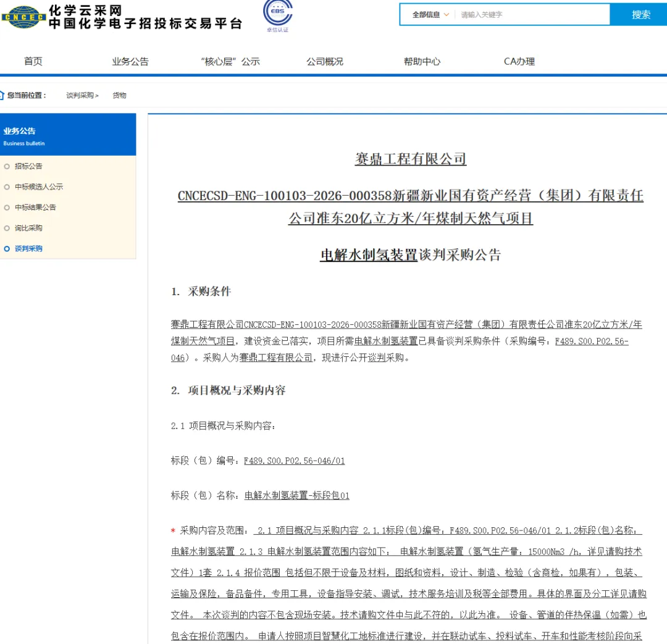The width and height of the screenshot is (667, 644).
Task: Open the 首页 navigation menu item
Action: point(33,61)
